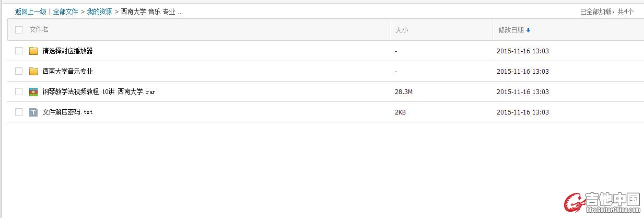
Task: Click the folder icon for 西南大学音乐专业
Action: (x=33, y=71)
